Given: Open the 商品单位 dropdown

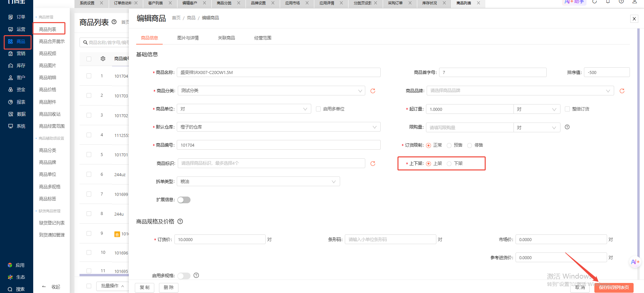Looking at the screenshot, I should click(x=244, y=109).
